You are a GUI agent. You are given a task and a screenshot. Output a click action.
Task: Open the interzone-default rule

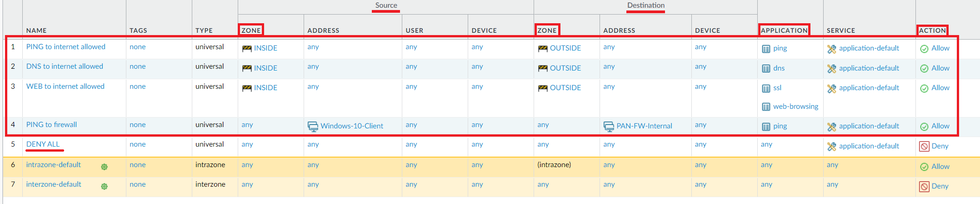point(54,184)
